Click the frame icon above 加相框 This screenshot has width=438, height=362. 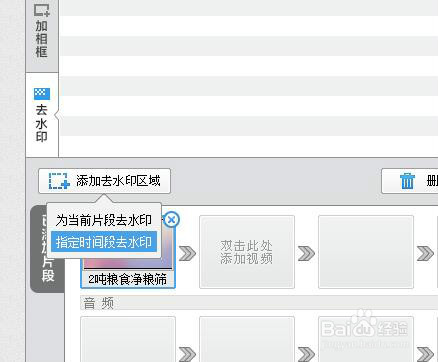(42, 10)
